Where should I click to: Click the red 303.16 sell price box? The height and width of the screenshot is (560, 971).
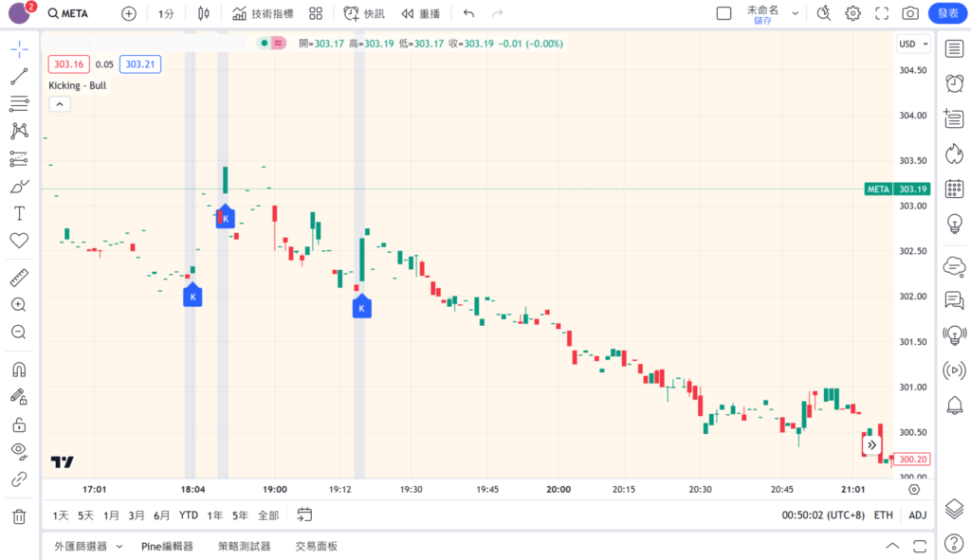pyautogui.click(x=69, y=64)
